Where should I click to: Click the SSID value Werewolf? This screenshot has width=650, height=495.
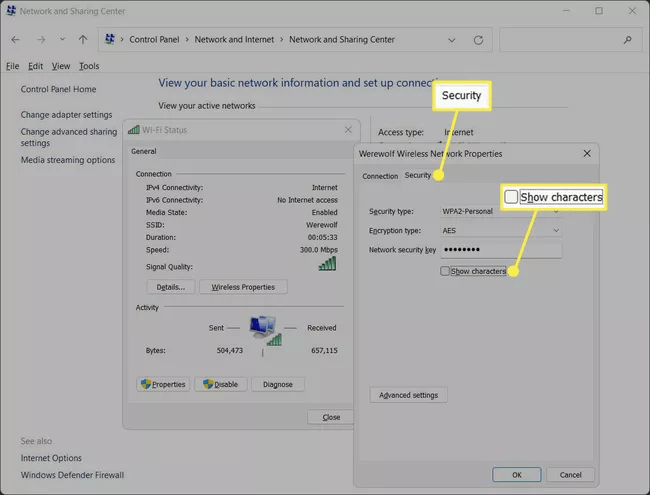[x=322, y=225]
